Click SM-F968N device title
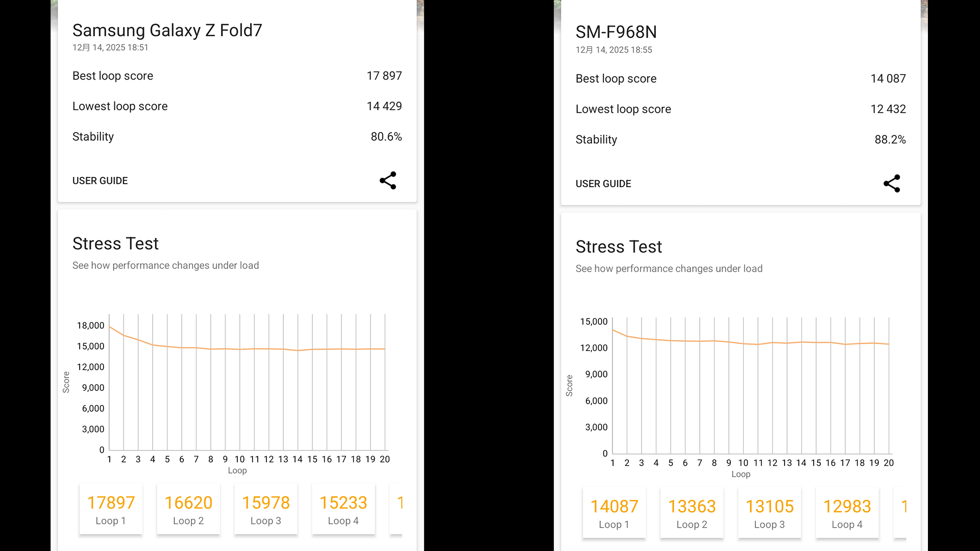The height and width of the screenshot is (551, 980). point(616,32)
